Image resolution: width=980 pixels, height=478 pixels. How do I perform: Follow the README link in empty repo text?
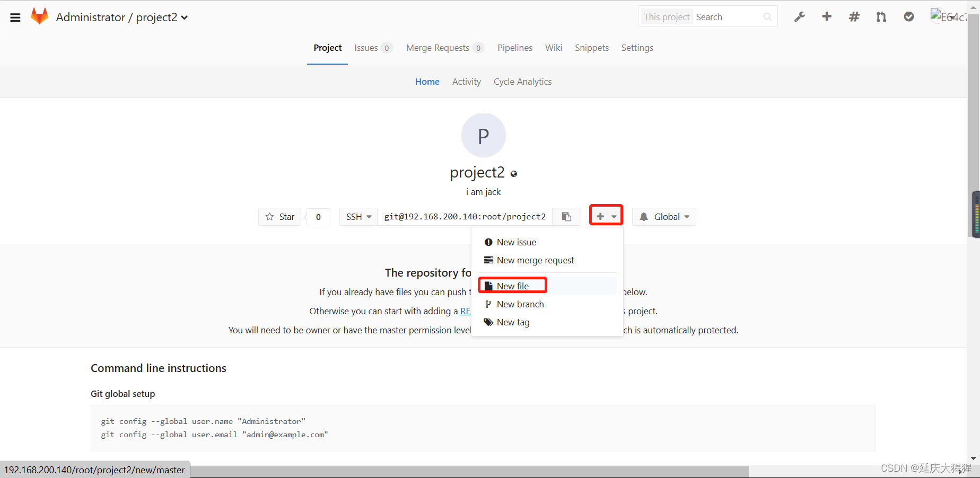[x=466, y=311]
